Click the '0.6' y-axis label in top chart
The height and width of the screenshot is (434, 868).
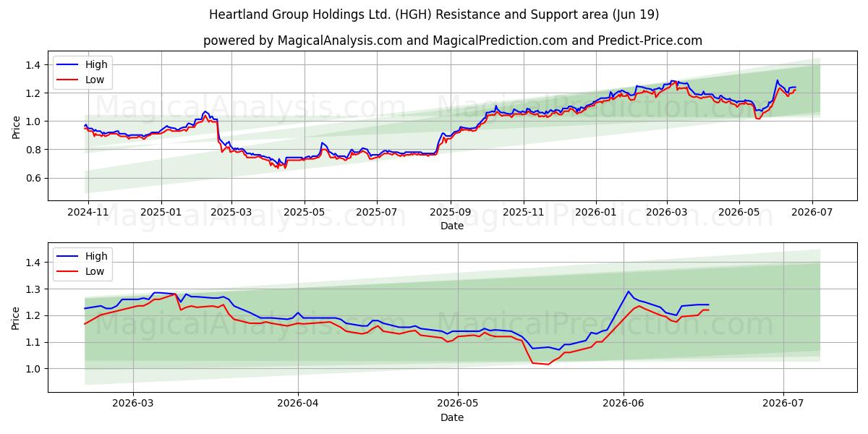pyautogui.click(x=35, y=179)
